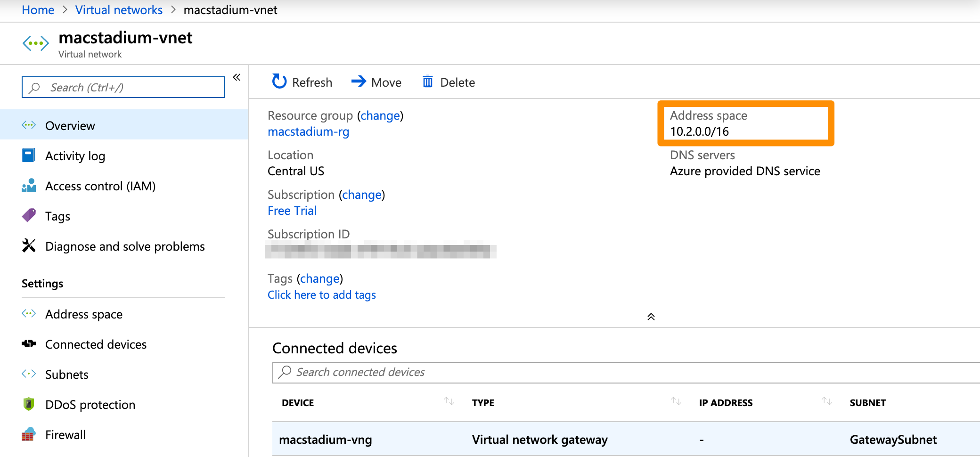Open Diagnose and solve problems

[x=124, y=246]
